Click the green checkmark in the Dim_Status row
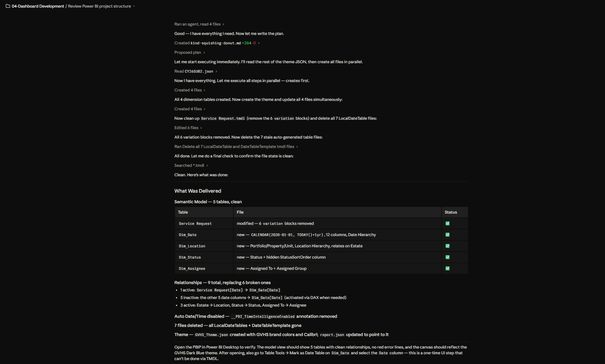605x364 pixels. coord(447,257)
